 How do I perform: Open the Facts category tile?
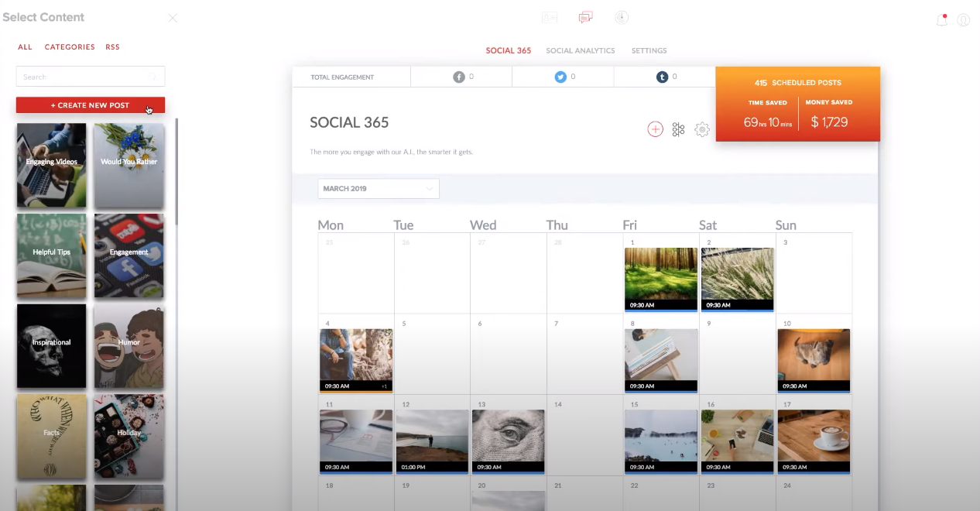(52, 436)
